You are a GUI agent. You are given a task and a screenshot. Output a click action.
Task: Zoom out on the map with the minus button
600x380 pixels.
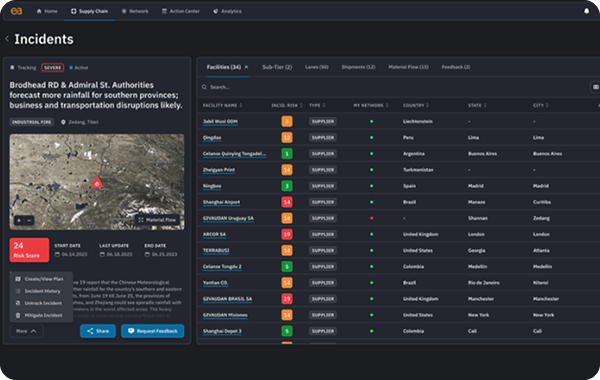click(x=29, y=220)
